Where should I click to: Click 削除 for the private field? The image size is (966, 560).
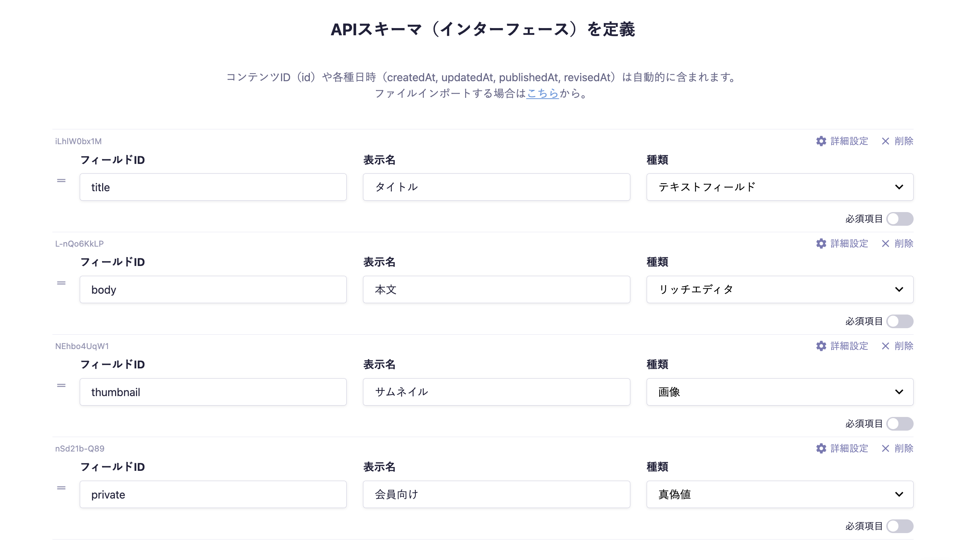903,448
